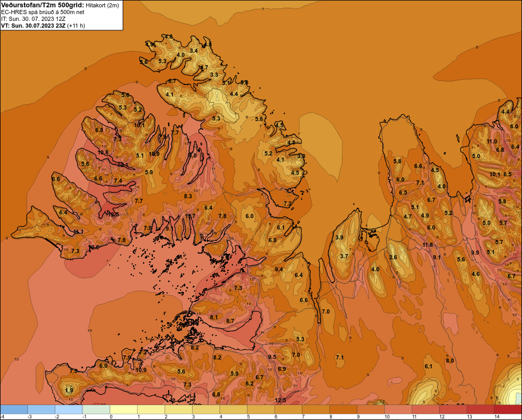Pick the dark red legend swatch between 13 and 14
Viewport: 522px width, 420px height.
pyautogui.click(x=481, y=410)
